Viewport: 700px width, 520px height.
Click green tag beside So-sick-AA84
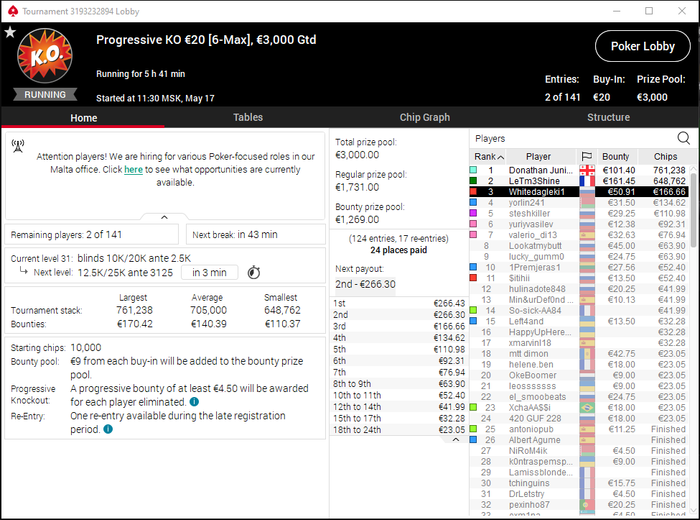[473, 310]
